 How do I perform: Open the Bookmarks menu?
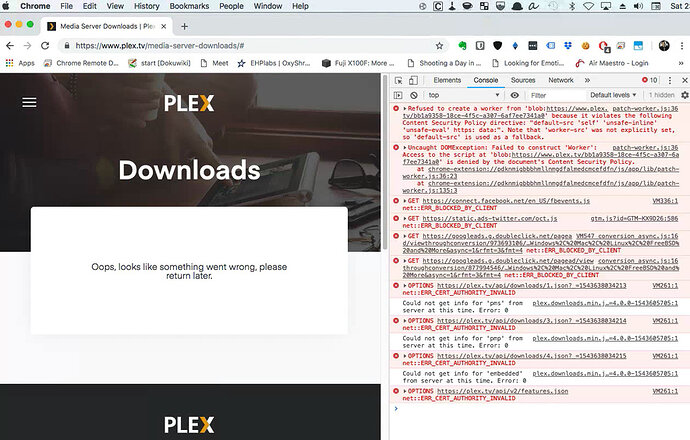189,6
